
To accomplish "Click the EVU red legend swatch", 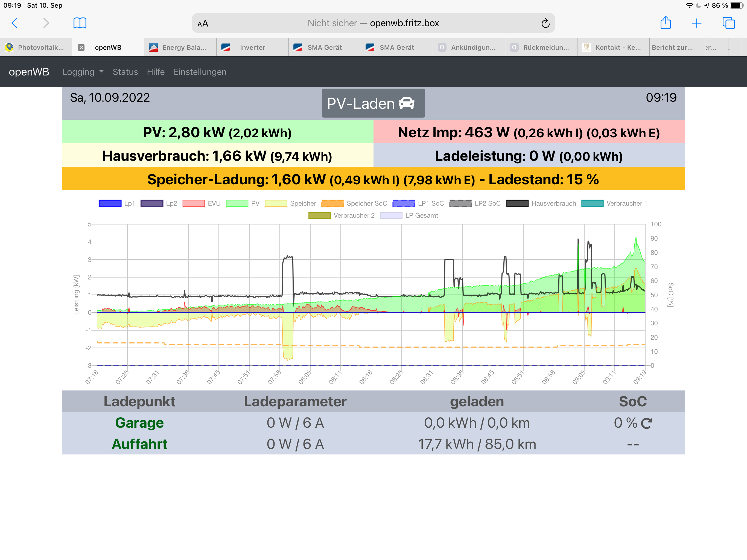I will pos(194,203).
